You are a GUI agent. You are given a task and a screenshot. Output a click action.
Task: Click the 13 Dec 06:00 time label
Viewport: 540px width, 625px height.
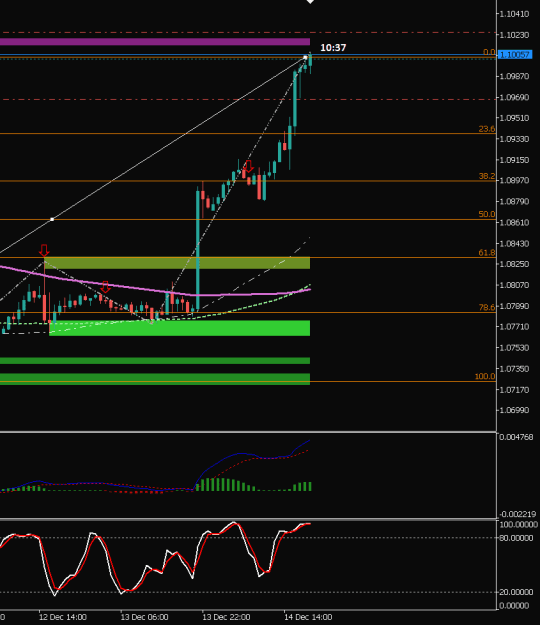(144, 617)
